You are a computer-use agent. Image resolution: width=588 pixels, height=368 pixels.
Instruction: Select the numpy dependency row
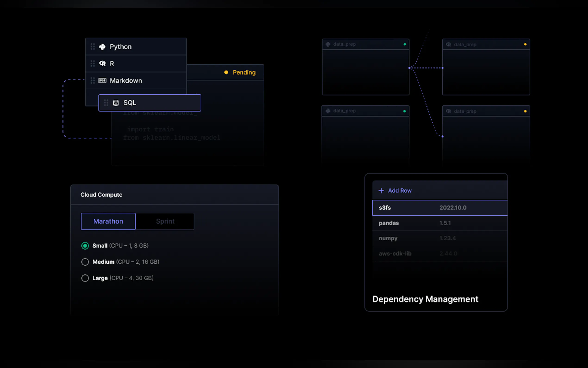(388, 238)
